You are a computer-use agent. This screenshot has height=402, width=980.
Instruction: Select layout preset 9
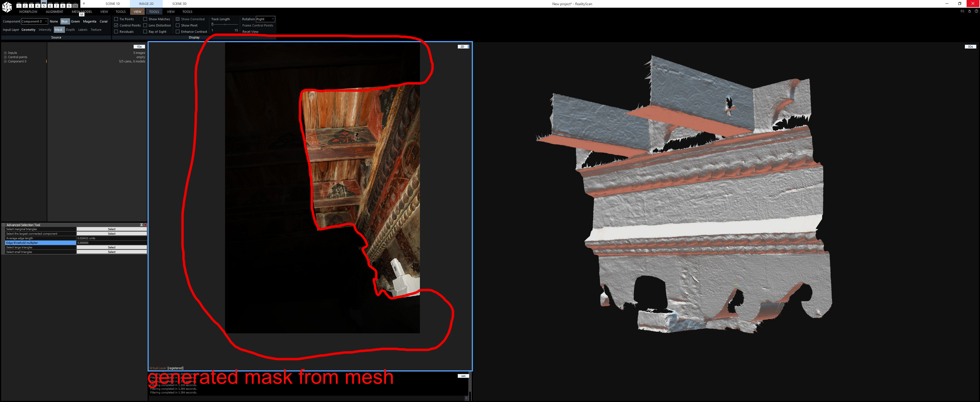(x=69, y=5)
